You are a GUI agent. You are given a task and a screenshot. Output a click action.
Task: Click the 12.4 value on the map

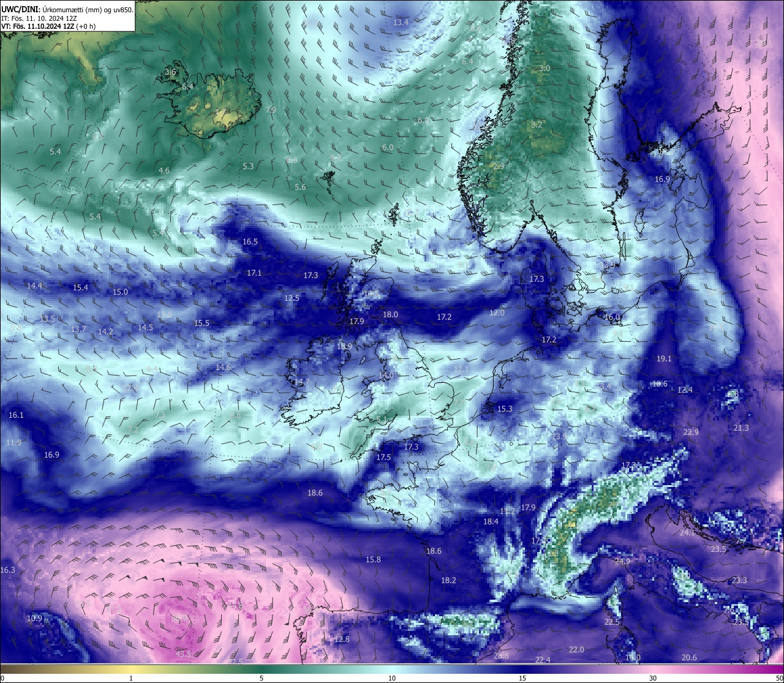click(x=685, y=390)
